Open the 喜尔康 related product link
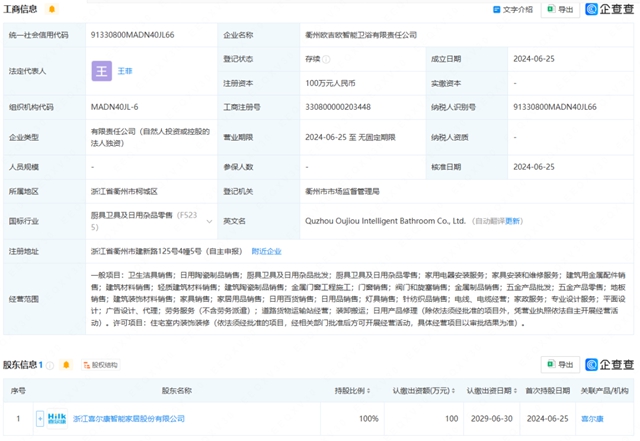 592,419
